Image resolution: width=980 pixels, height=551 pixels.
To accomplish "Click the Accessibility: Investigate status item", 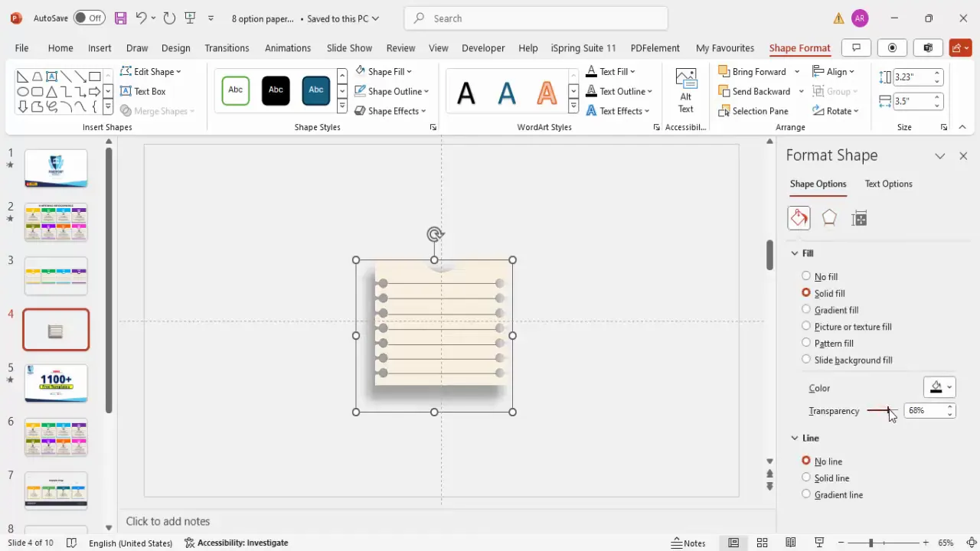I will point(237,543).
